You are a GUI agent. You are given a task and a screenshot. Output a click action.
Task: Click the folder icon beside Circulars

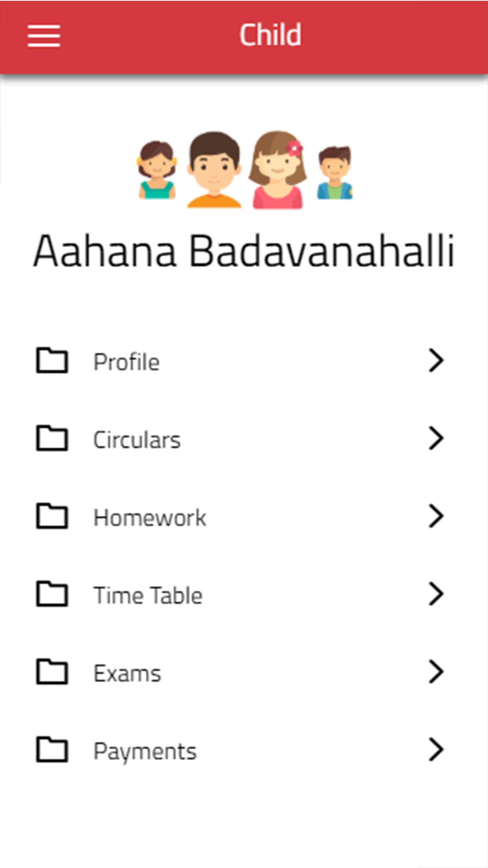pos(52,438)
